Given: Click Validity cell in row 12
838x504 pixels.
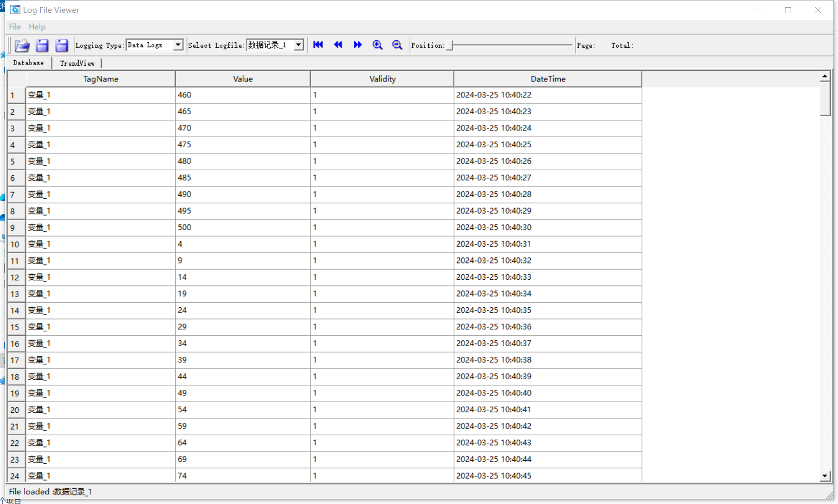Looking at the screenshot, I should click(382, 277).
